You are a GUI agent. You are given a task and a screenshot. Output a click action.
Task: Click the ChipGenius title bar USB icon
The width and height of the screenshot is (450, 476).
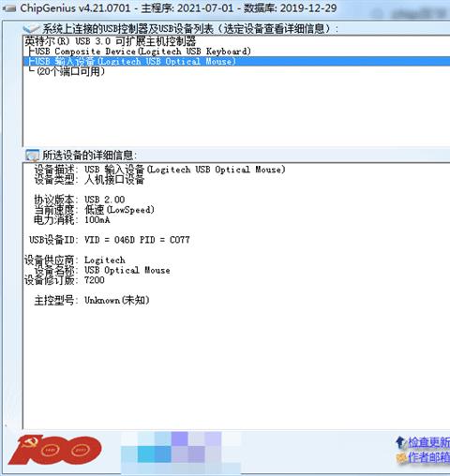[9, 8]
